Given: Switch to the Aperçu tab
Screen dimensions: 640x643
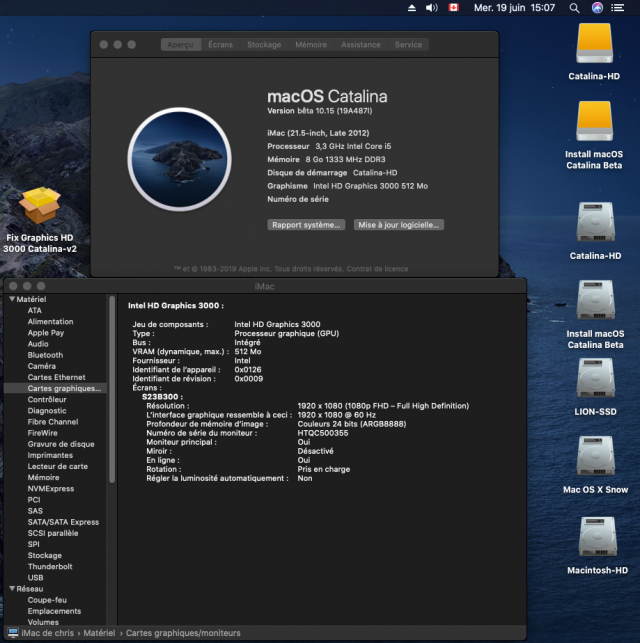Looking at the screenshot, I should [x=180, y=45].
